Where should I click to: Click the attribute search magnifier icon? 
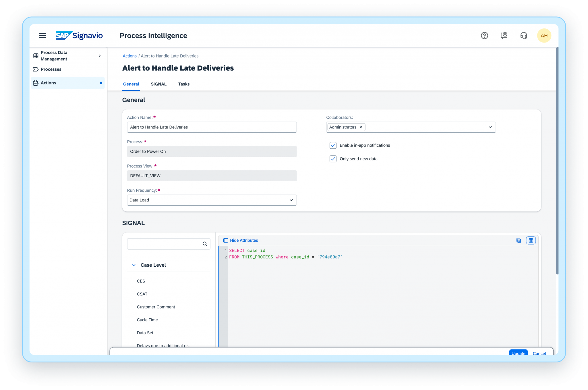click(x=205, y=243)
